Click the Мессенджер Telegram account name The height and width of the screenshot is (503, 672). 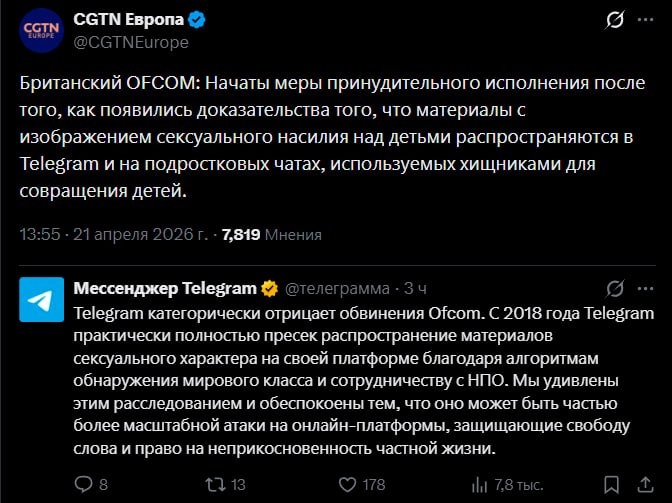pyautogui.click(x=165, y=289)
